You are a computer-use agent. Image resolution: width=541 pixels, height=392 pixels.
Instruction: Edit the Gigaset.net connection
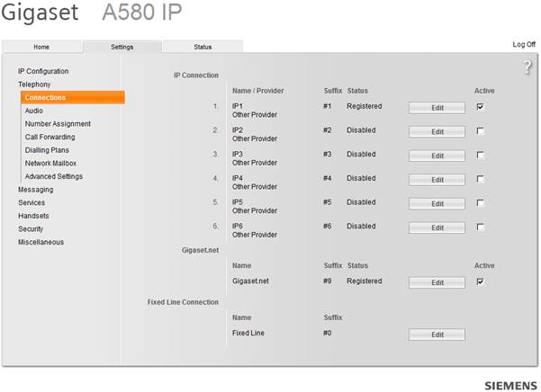tap(437, 282)
